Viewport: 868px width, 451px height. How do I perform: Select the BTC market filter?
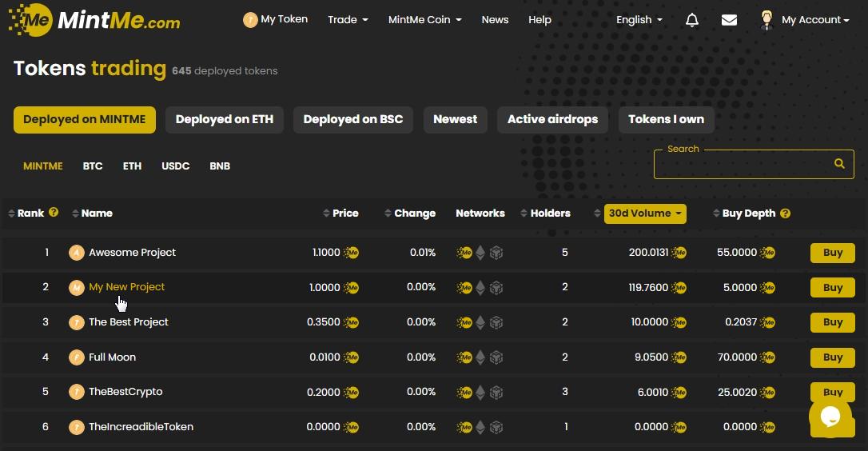click(93, 166)
